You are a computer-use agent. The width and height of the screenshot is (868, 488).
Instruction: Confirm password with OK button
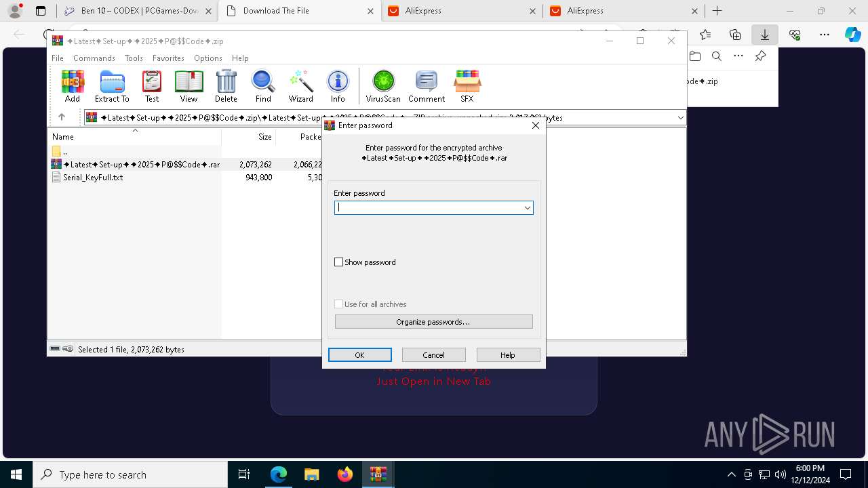coord(360,354)
